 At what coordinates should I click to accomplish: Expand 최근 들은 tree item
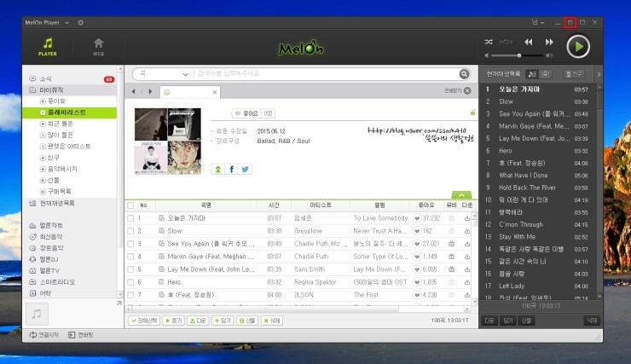pos(43,124)
